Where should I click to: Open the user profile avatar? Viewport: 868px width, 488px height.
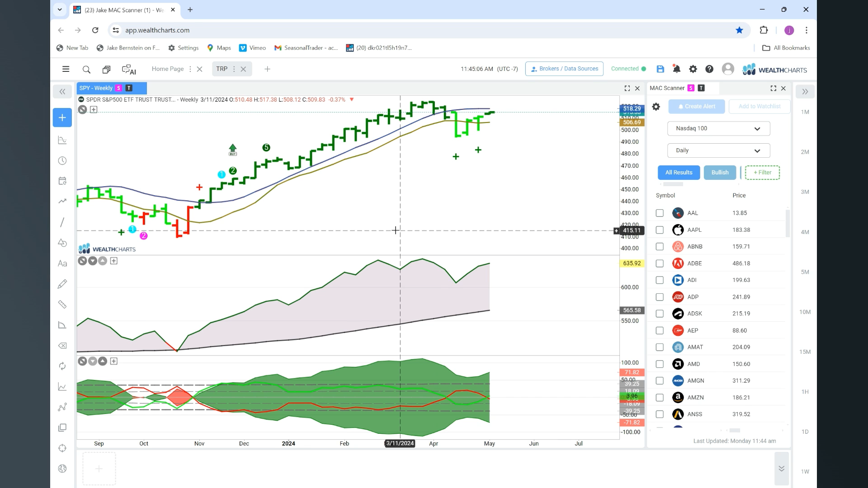coord(728,69)
